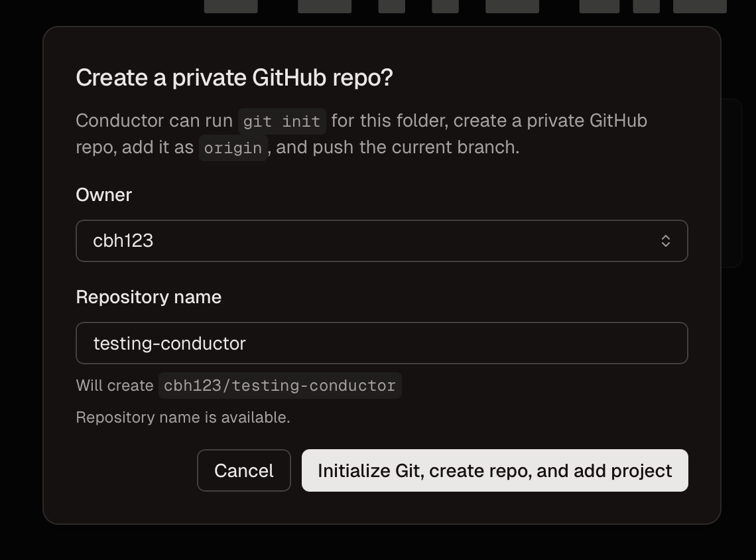Focus the Repository name input field

(381, 343)
